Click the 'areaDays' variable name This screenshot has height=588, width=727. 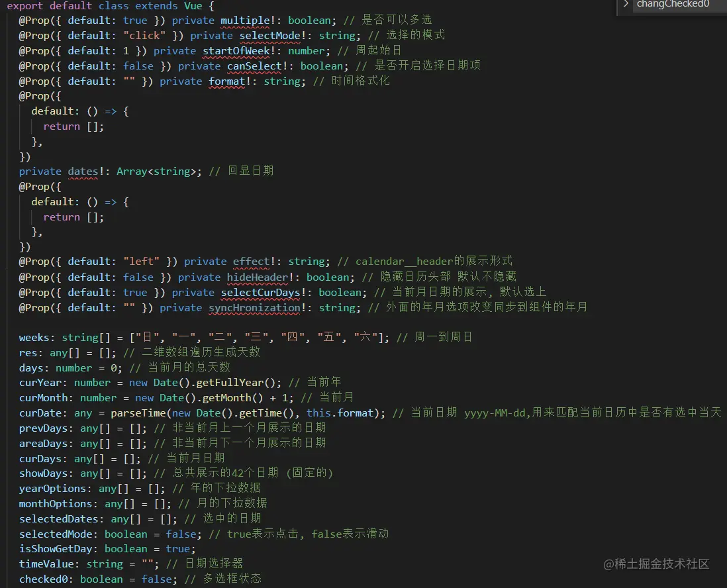43,444
